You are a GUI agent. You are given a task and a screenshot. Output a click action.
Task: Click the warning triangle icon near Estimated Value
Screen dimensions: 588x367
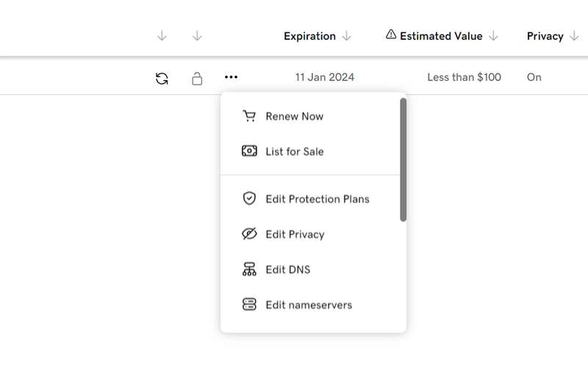(x=391, y=35)
